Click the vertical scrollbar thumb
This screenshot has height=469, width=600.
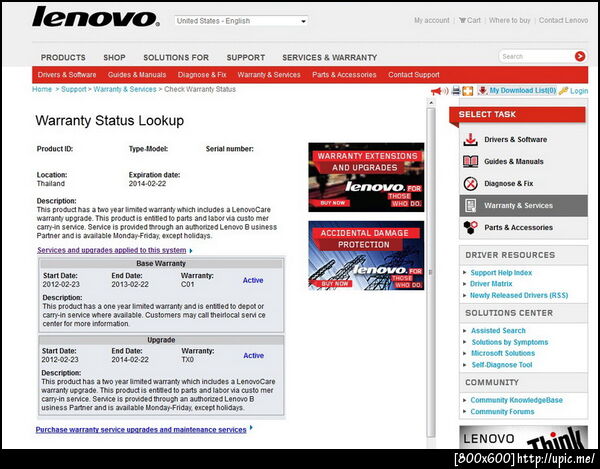[431, 272]
